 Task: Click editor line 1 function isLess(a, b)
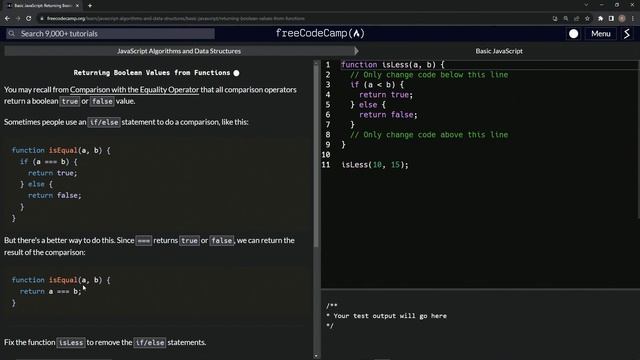[393, 64]
